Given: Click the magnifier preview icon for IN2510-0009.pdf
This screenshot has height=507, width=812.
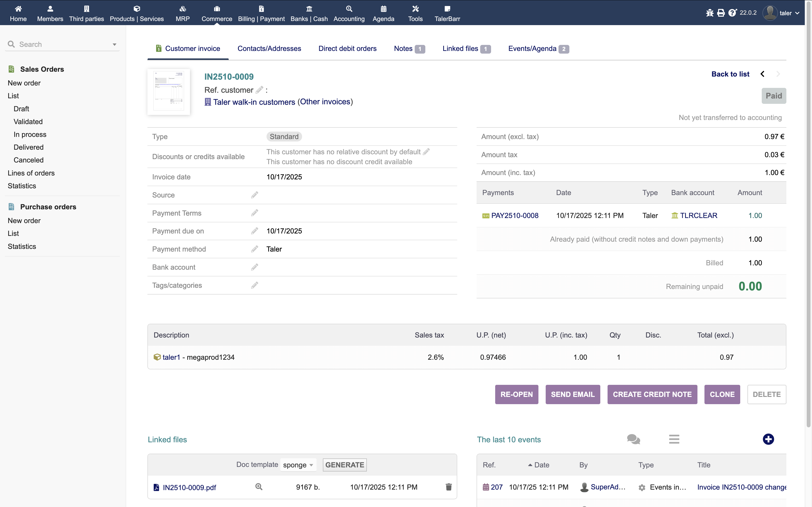Looking at the screenshot, I should click(x=259, y=486).
